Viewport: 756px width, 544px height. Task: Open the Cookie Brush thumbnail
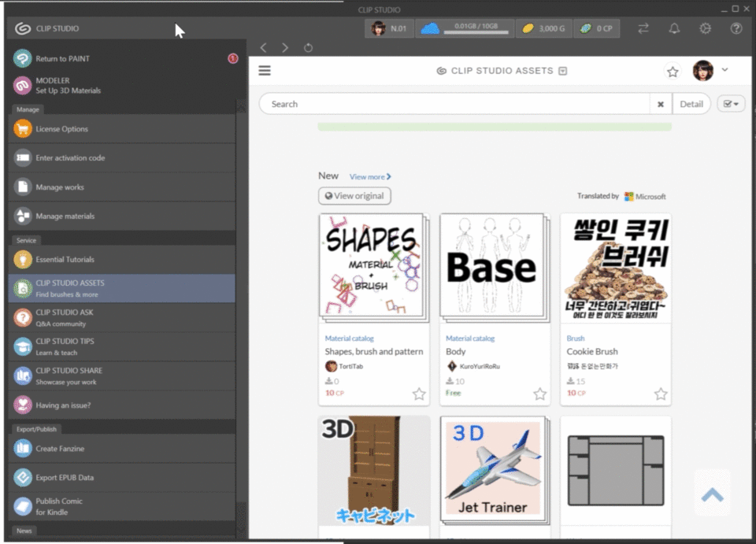616,268
